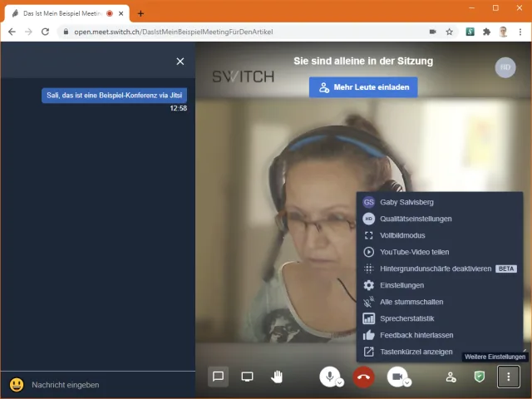The height and width of the screenshot is (399, 532).
Task: Click the GS avatar icon in menu
Action: click(368, 202)
